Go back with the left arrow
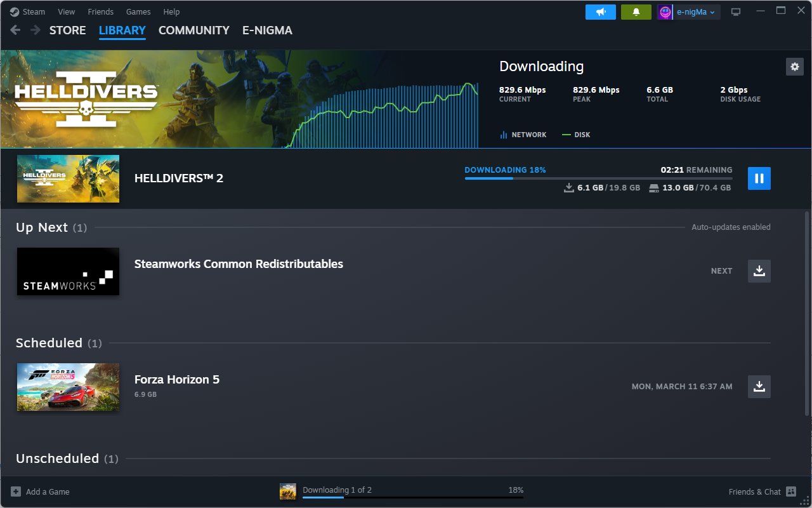This screenshot has width=812, height=508. [15, 30]
